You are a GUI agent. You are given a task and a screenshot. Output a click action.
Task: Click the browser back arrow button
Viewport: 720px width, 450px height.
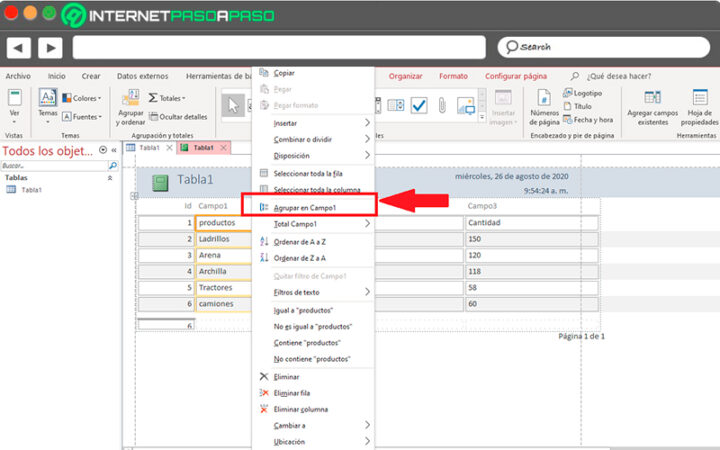click(18, 47)
